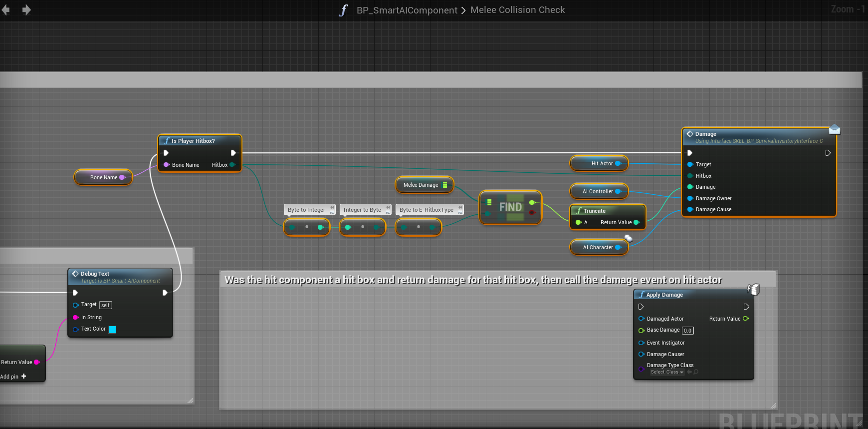868x429 pixels.
Task: Click the authority-only icon on Apply Damage node
Action: pos(753,289)
